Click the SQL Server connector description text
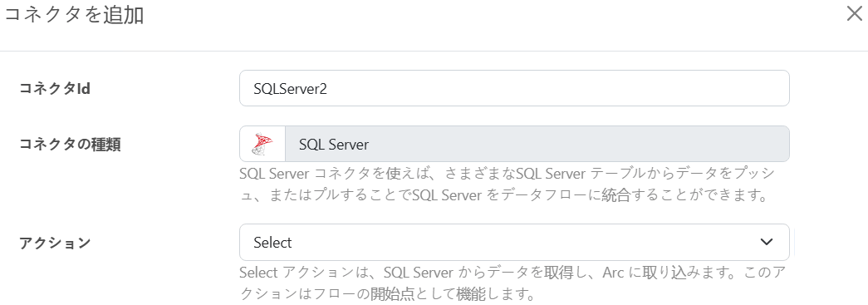 (x=507, y=184)
